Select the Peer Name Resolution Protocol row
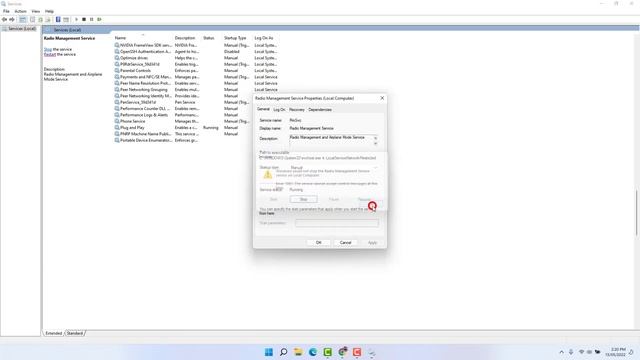This screenshot has width=640, height=360. tap(196, 83)
